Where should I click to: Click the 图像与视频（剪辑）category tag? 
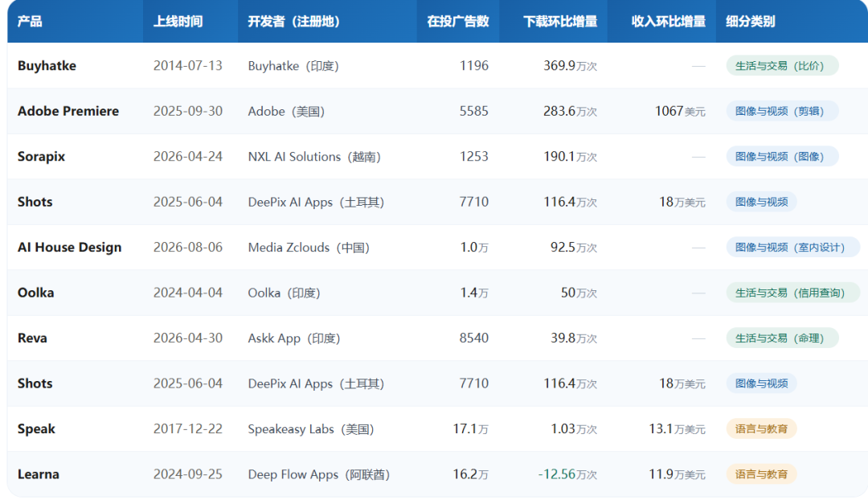pos(782,111)
